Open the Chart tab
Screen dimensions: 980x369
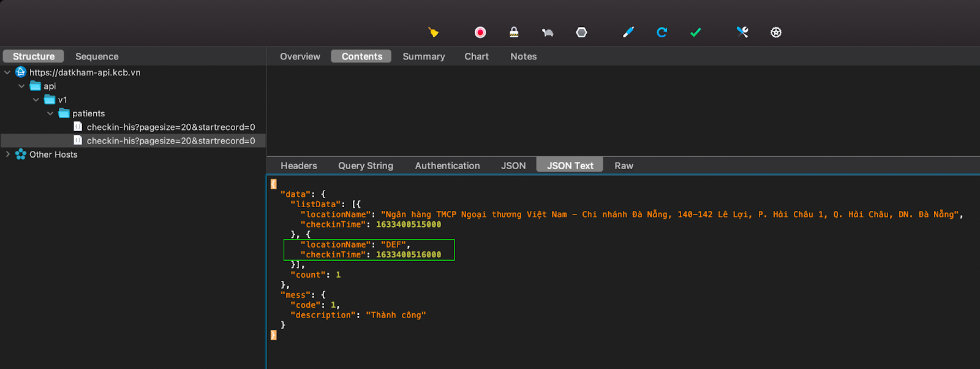click(477, 56)
